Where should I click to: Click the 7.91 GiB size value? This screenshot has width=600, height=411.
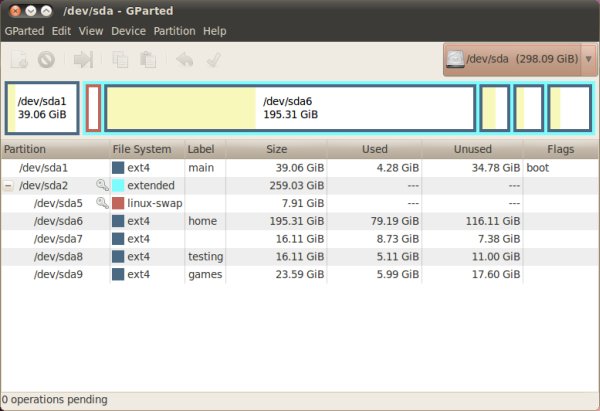coord(303,203)
